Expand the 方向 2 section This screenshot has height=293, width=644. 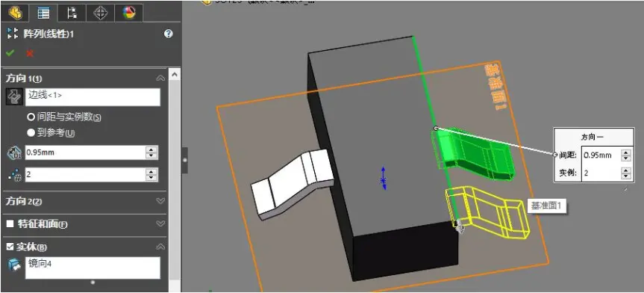[160, 201]
